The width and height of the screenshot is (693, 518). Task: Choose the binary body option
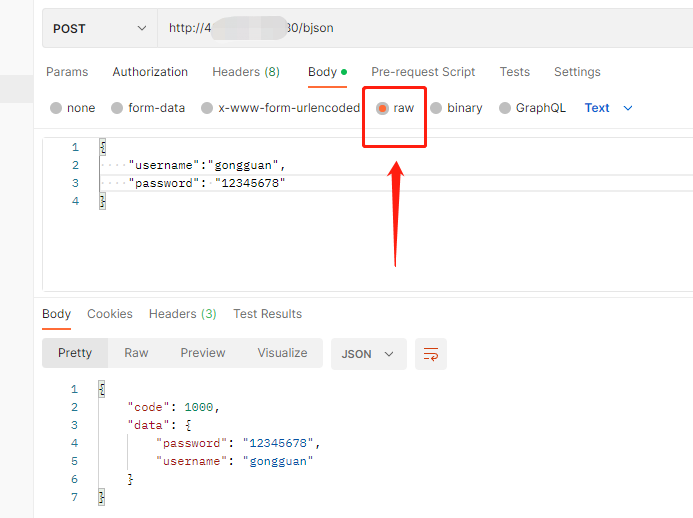click(x=436, y=108)
